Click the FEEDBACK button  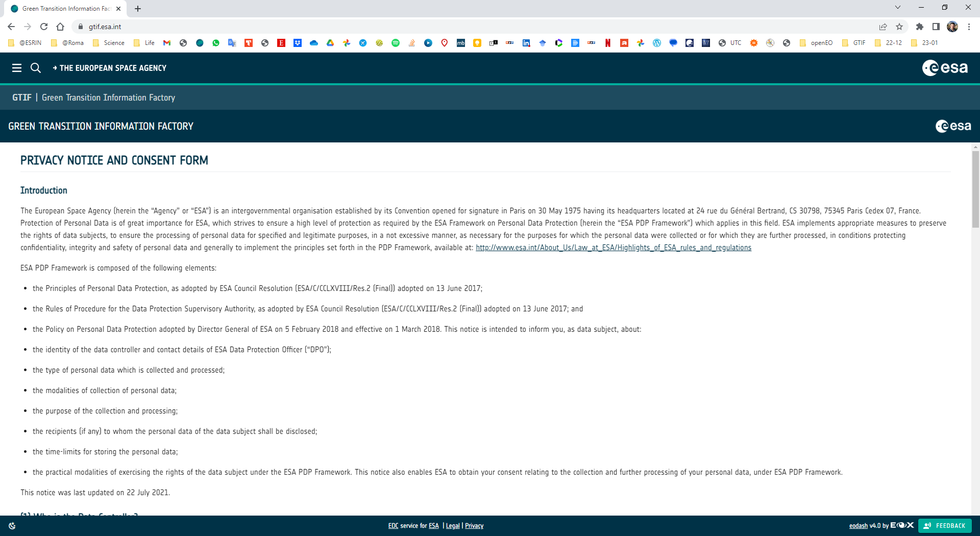(945, 525)
